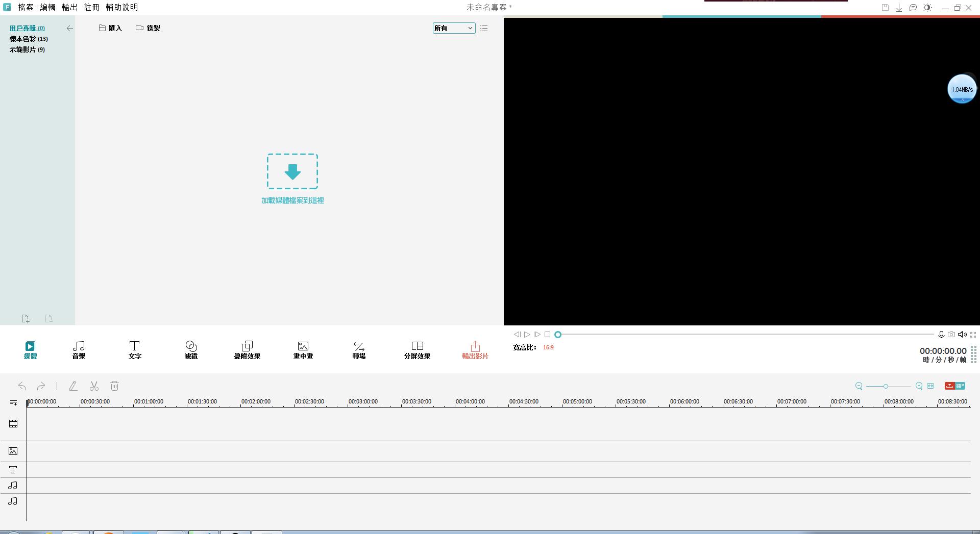Select the 樣本色彩 (13) category
980x534 pixels.
tap(29, 39)
